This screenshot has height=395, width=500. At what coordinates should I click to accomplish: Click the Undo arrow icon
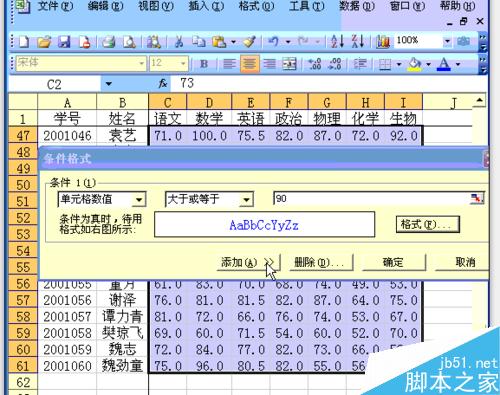coord(273,42)
